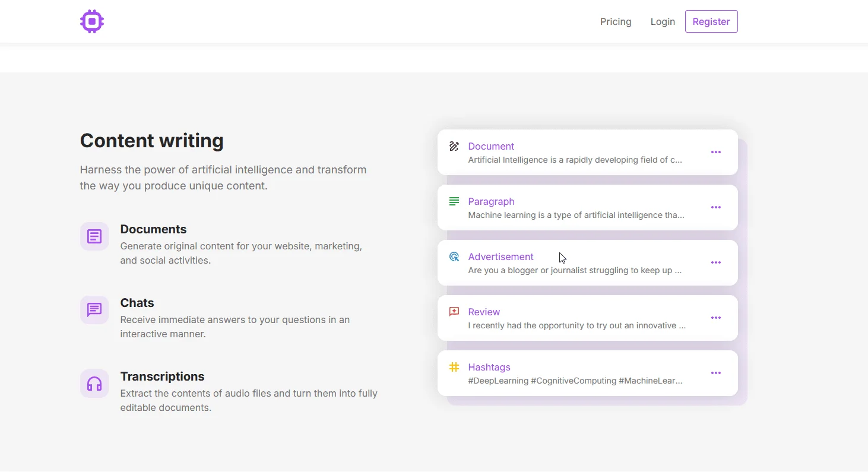Open the Paragraph title link

pos(491,201)
